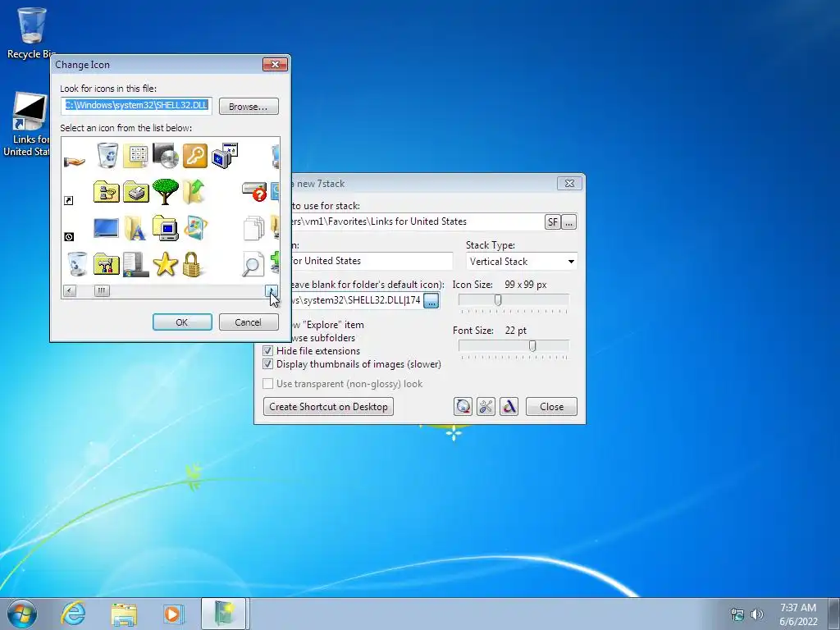Image resolution: width=840 pixels, height=630 pixels.
Task: Choose the full recycle bin icon with blue arrows
Action: pyautogui.click(x=107, y=156)
